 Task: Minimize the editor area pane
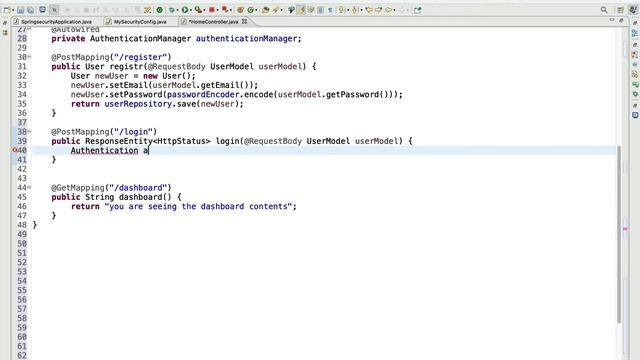(612, 20)
